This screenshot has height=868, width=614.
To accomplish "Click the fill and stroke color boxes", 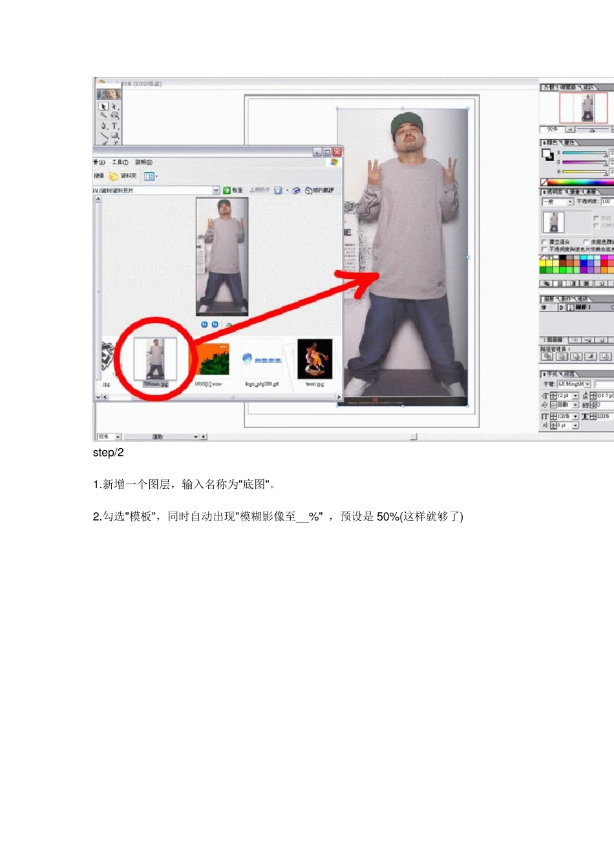I will (x=547, y=154).
